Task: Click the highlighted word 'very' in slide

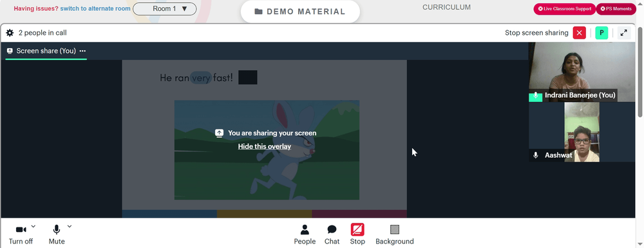Action: tap(201, 77)
